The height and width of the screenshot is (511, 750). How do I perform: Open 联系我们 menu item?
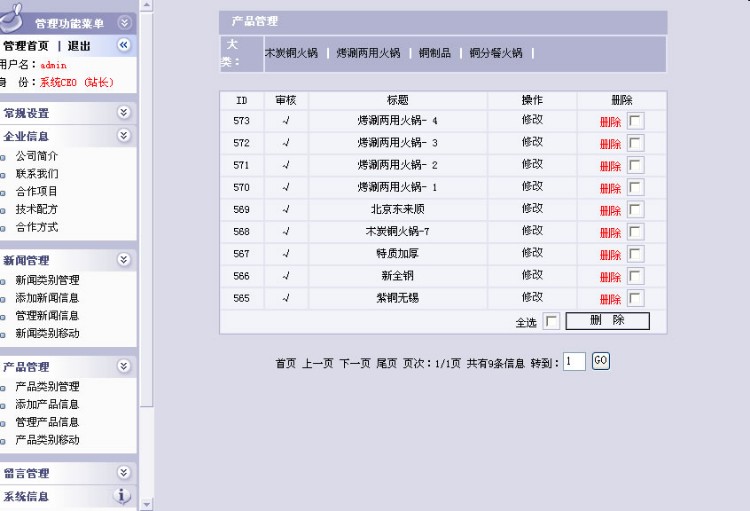(37, 174)
